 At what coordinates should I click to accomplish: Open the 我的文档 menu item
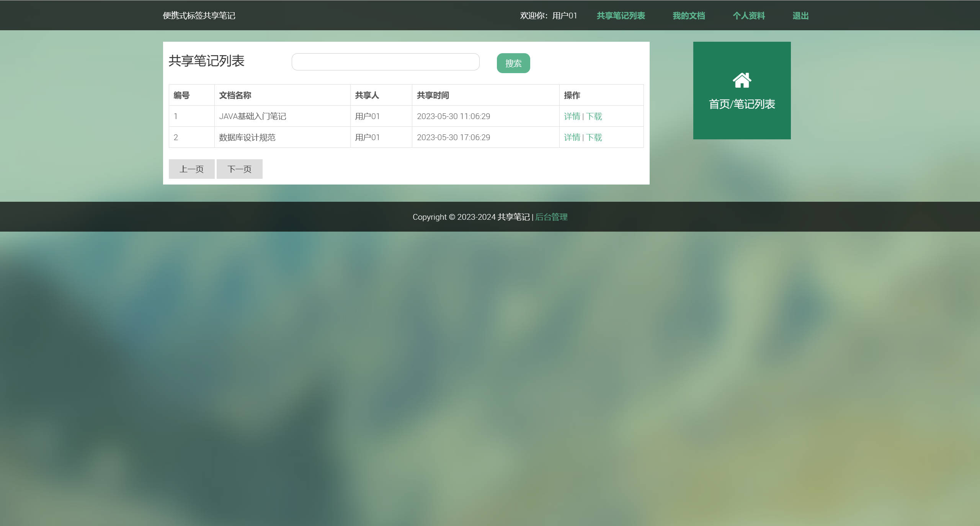[689, 16]
